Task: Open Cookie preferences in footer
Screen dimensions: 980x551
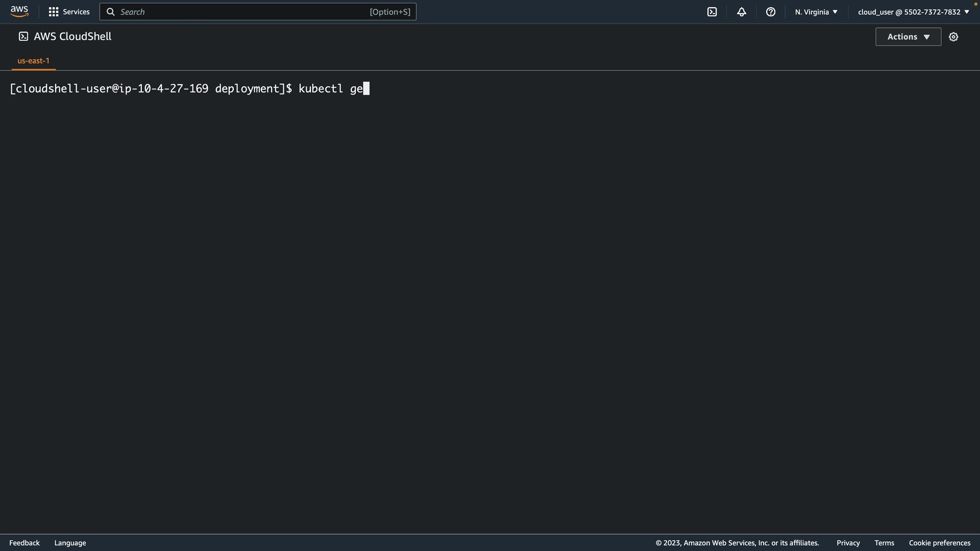Action: click(939, 543)
